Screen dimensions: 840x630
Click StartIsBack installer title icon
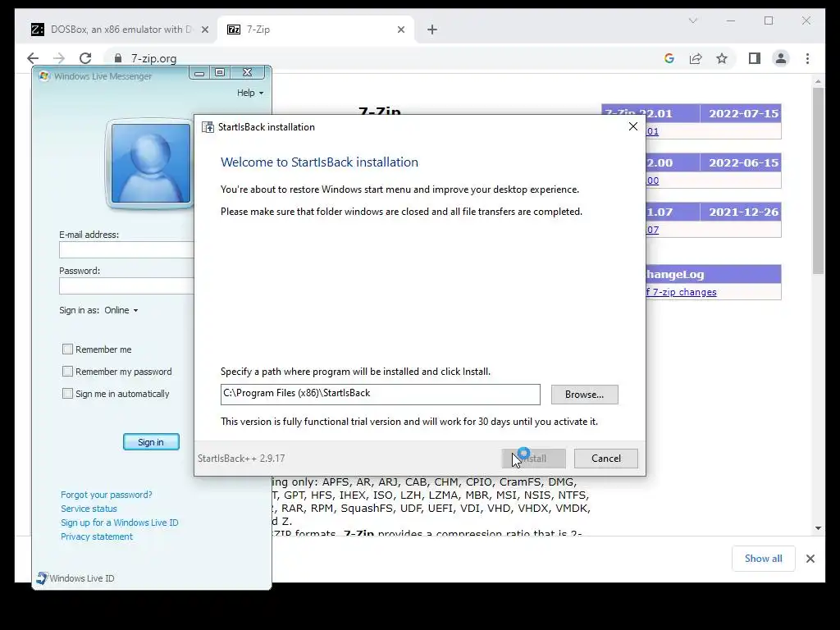click(208, 127)
